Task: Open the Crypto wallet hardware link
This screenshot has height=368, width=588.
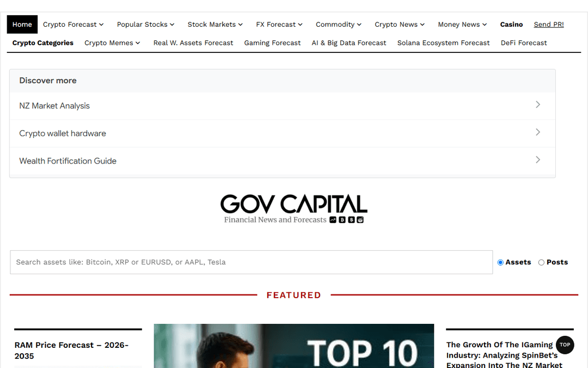Action: click(63, 134)
